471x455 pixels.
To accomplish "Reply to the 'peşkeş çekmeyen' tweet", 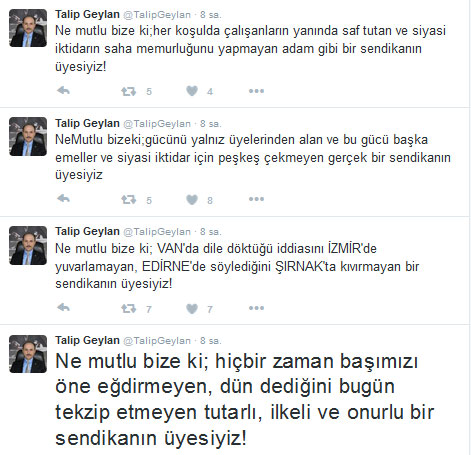I will pyautogui.click(x=63, y=199).
